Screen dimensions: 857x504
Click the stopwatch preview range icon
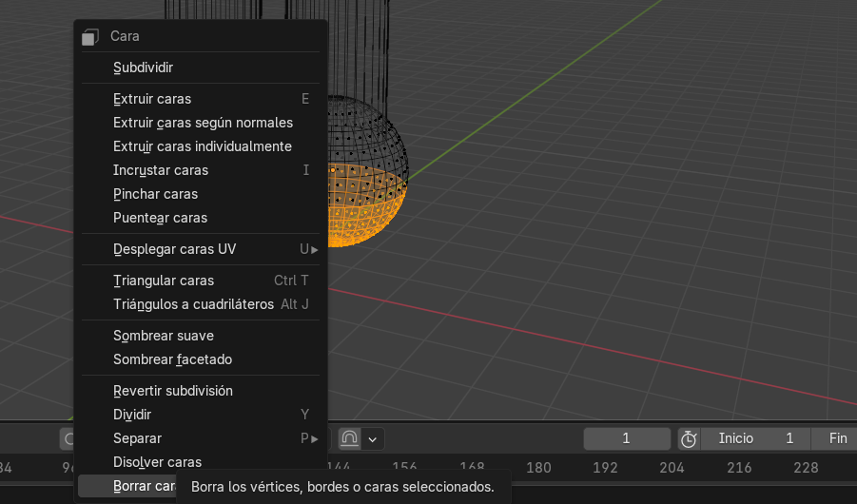pos(689,438)
